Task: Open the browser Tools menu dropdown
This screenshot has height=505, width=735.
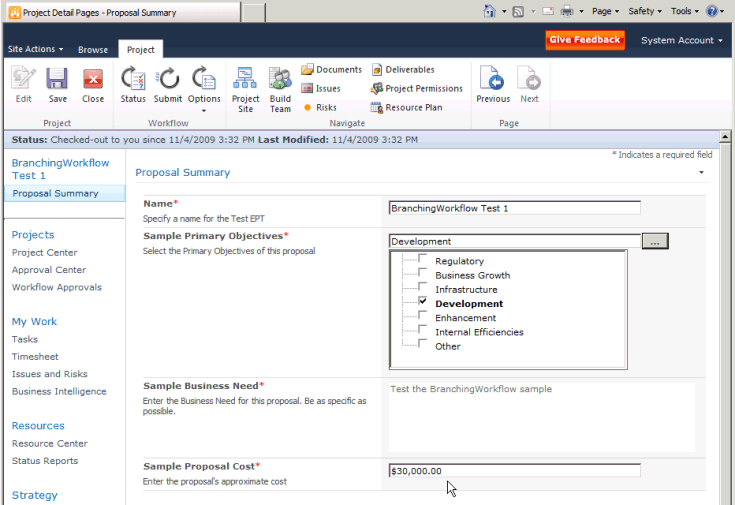Action: [684, 11]
